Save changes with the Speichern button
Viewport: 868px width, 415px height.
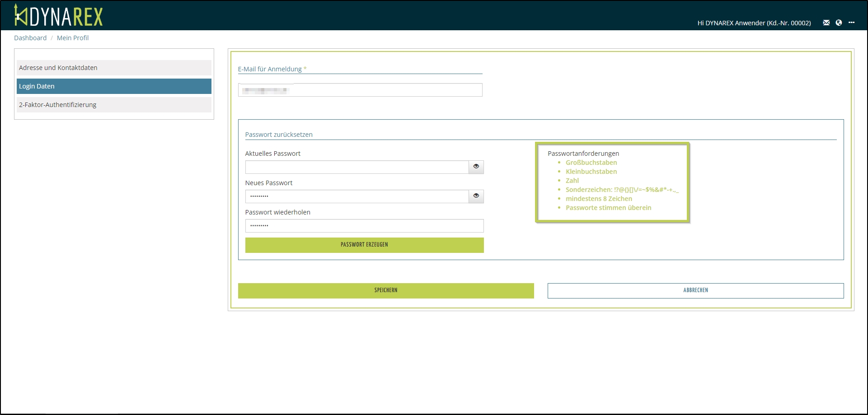coord(385,290)
